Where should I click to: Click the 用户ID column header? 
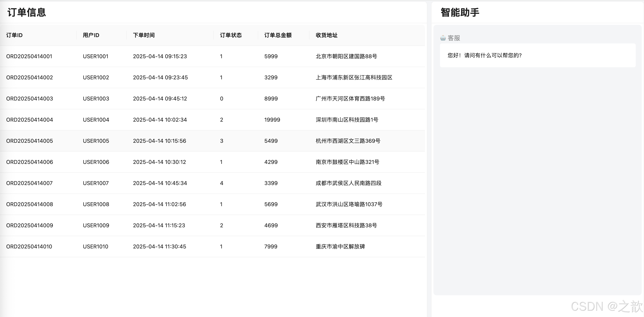pos(91,35)
